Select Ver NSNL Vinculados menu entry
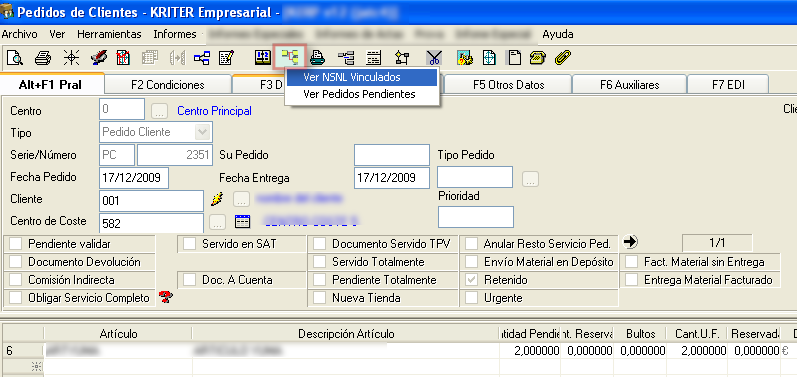Viewport: 797px width, 377px height. [362, 78]
